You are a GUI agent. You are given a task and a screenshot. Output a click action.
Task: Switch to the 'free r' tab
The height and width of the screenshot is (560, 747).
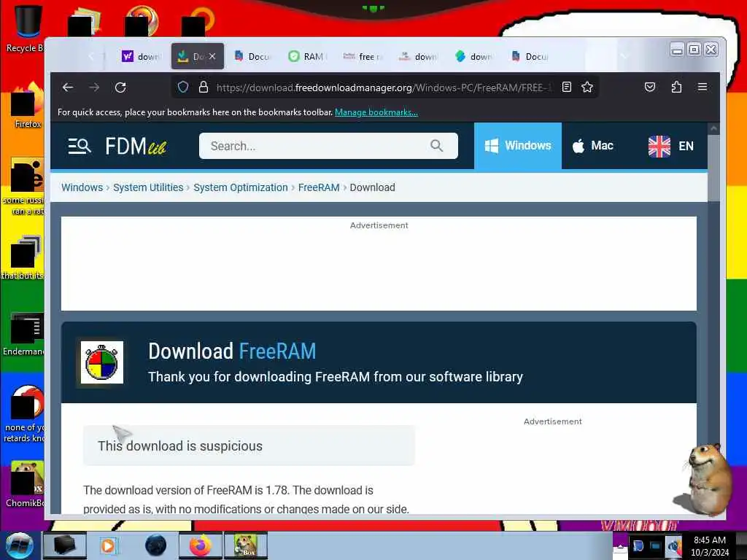tap(363, 56)
